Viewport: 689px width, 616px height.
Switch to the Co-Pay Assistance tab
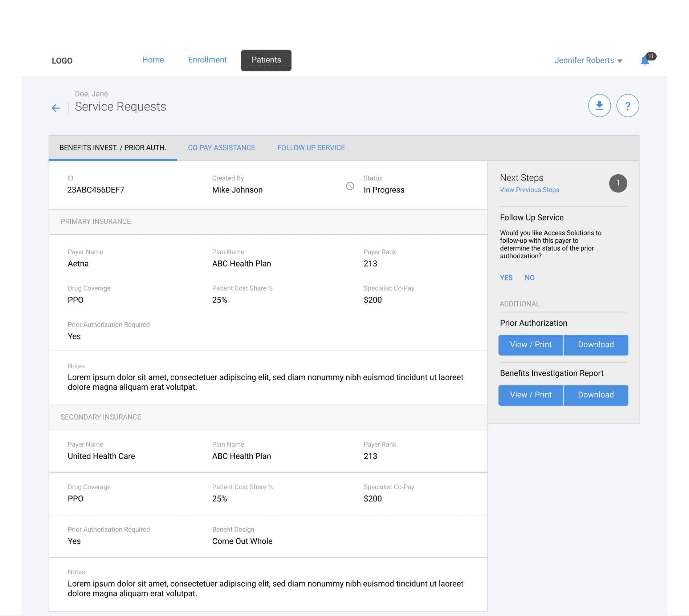click(221, 148)
